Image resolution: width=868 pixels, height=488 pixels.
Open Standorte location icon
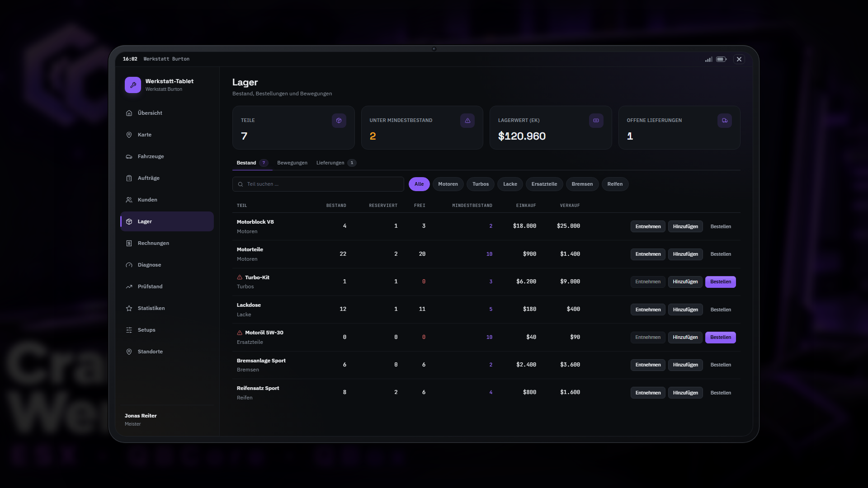129,352
